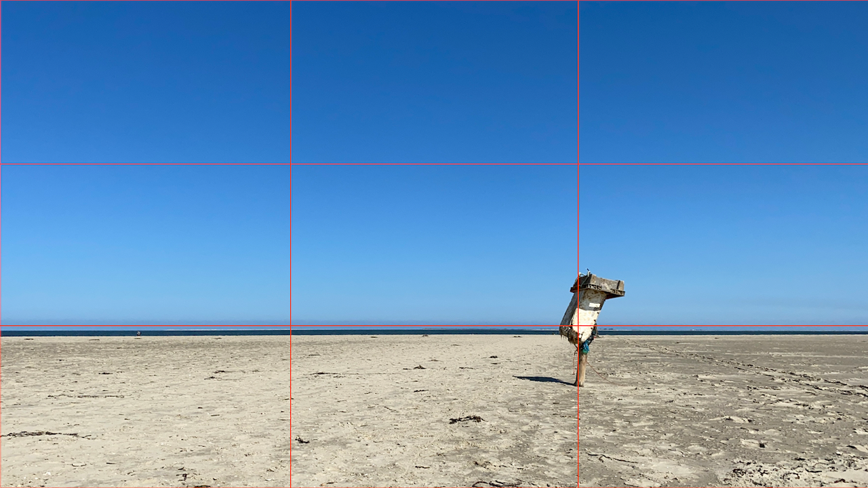The width and height of the screenshot is (868, 488).
Task: Click the grid intersection over the wreck
Action: [578, 326]
